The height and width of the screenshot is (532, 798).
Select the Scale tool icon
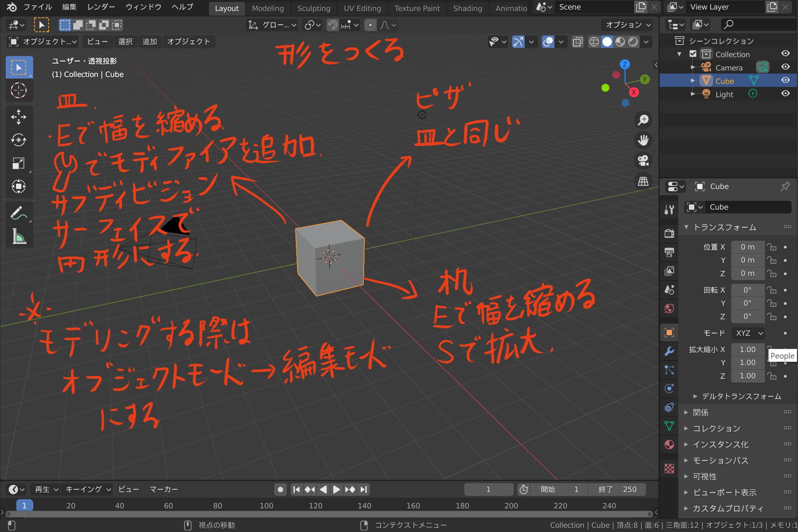tap(18, 163)
